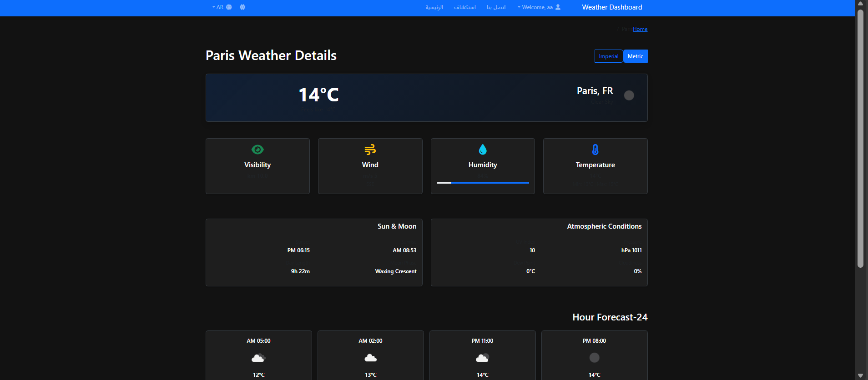Click the dew point value 0°C
Image resolution: width=868 pixels, height=380 pixels.
point(531,271)
